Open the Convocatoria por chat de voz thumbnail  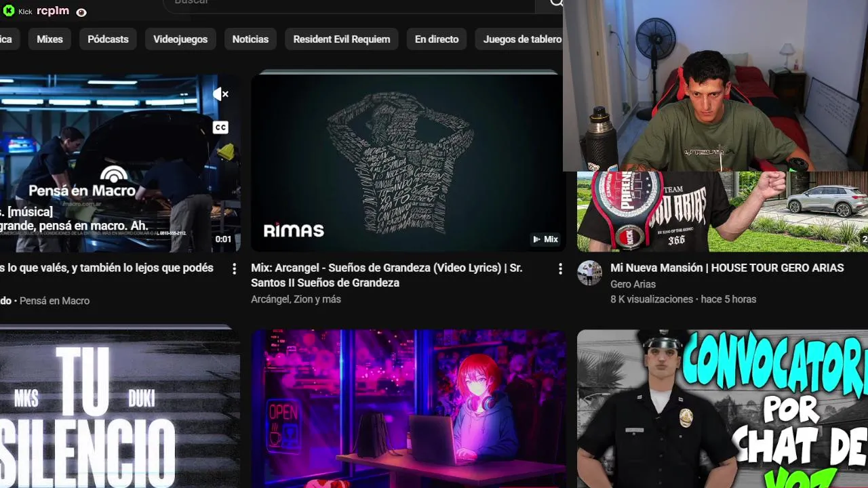pos(722,409)
